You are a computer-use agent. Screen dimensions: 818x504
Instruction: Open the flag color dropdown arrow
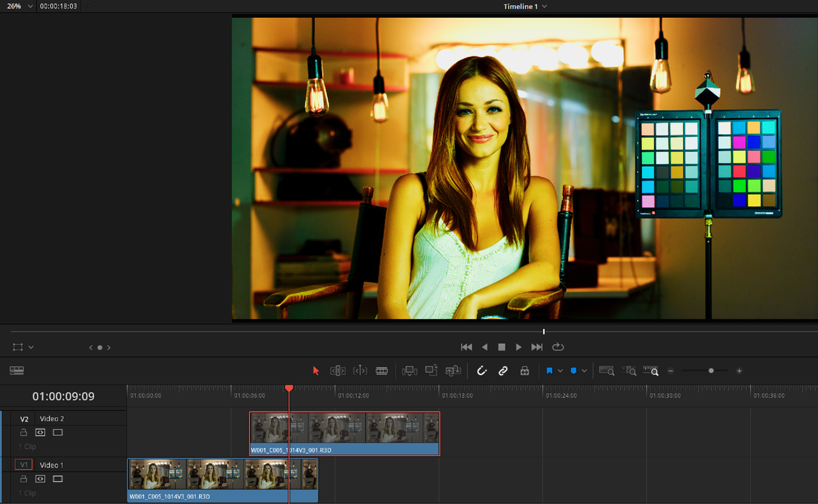click(560, 370)
